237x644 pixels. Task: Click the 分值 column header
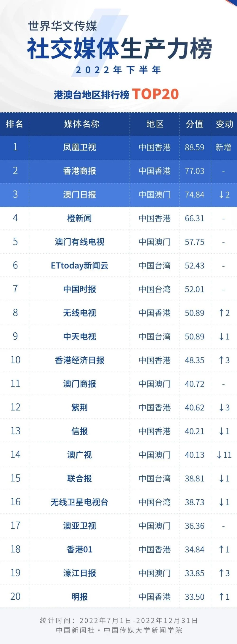[194, 124]
